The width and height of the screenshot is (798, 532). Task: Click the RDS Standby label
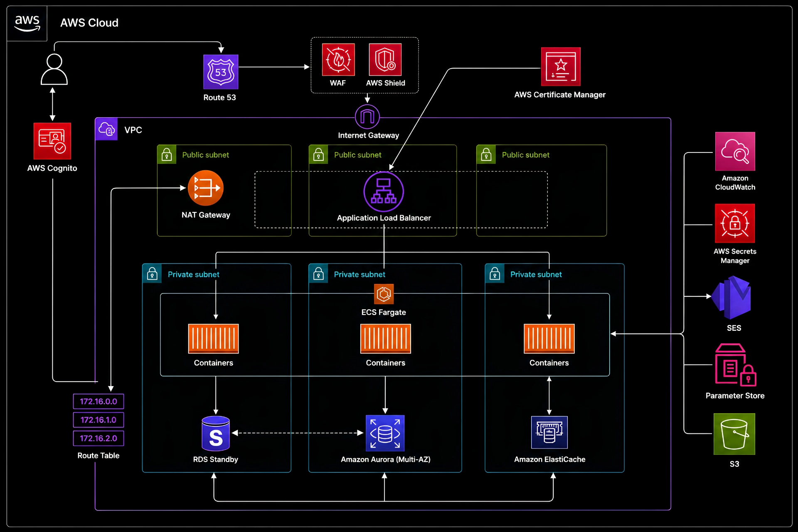coord(216,459)
